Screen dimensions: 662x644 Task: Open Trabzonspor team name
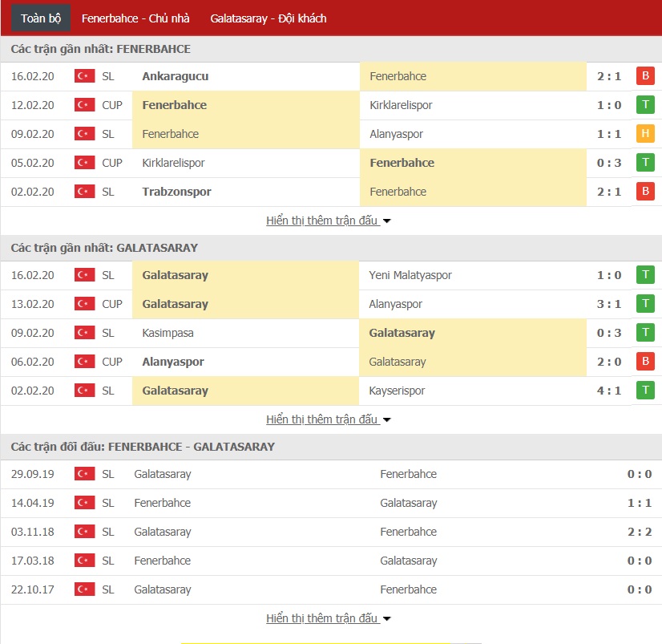pyautogui.click(x=176, y=192)
